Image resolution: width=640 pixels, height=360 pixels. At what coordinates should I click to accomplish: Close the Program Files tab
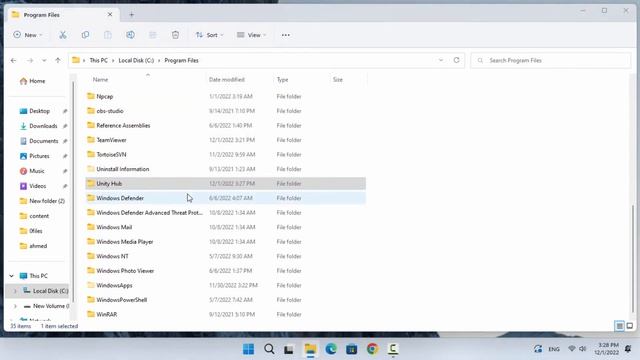110,15
